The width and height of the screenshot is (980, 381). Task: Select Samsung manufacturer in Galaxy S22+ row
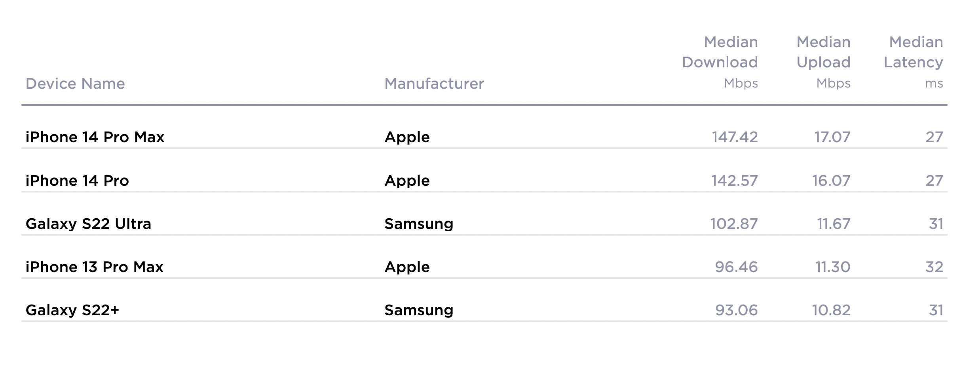[419, 310]
